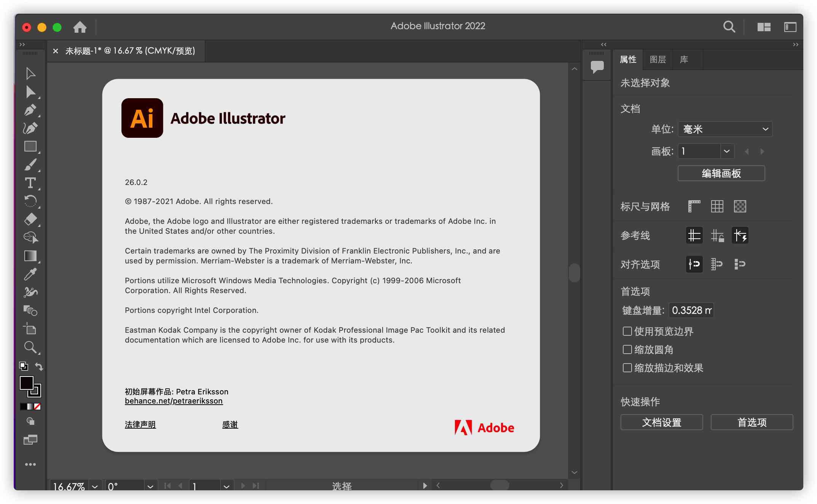This screenshot has height=504, width=817.
Task: Select the Gradient tool
Action: click(30, 256)
